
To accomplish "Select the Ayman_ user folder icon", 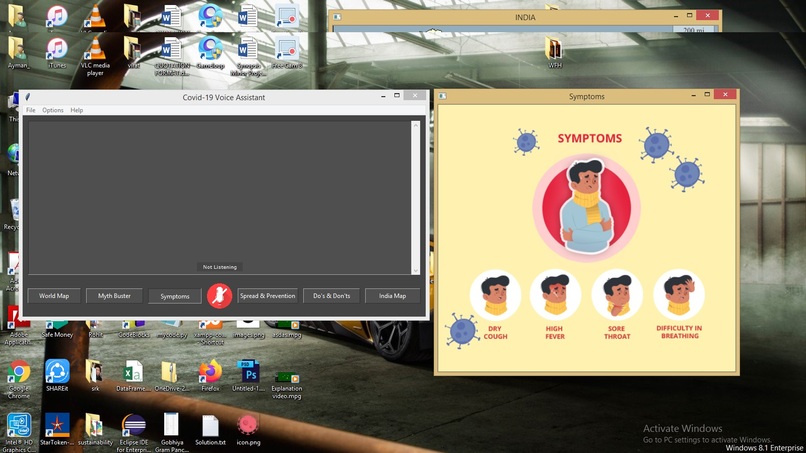I will coord(19,53).
